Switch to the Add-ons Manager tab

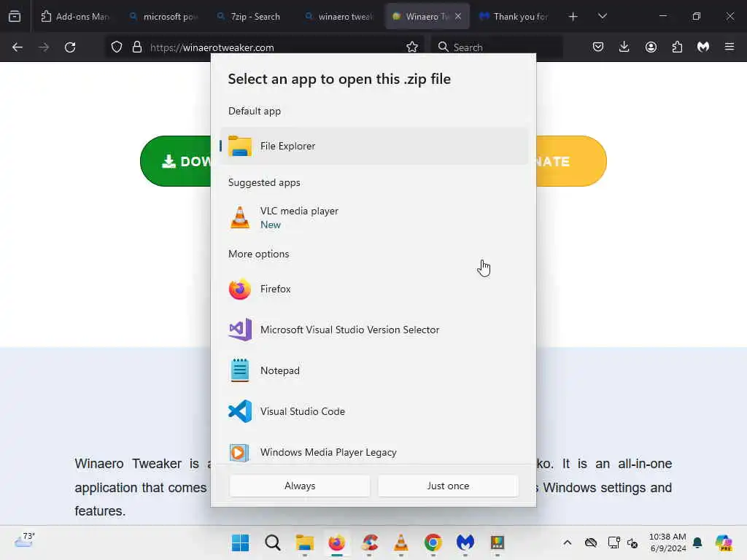(75, 17)
